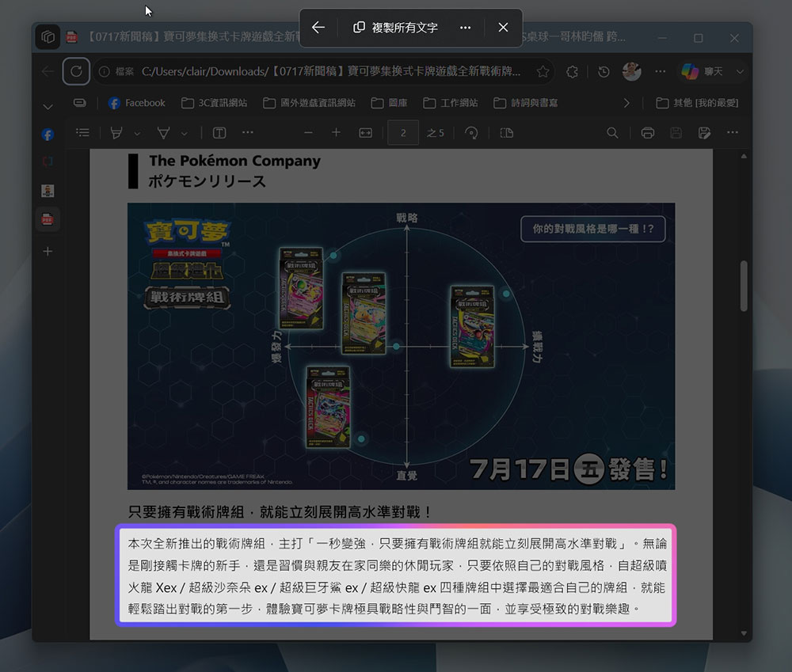Select the PDF draw pen tool
This screenshot has height=672, width=792.
(163, 133)
